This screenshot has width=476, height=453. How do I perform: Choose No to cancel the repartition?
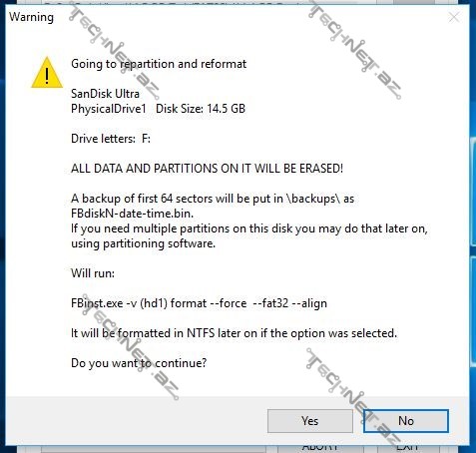406,421
